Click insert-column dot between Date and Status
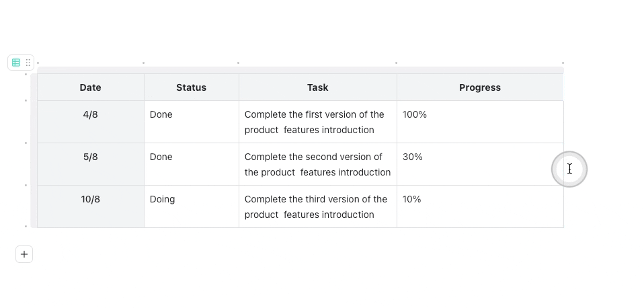The width and height of the screenshot is (644, 308). 143,63
